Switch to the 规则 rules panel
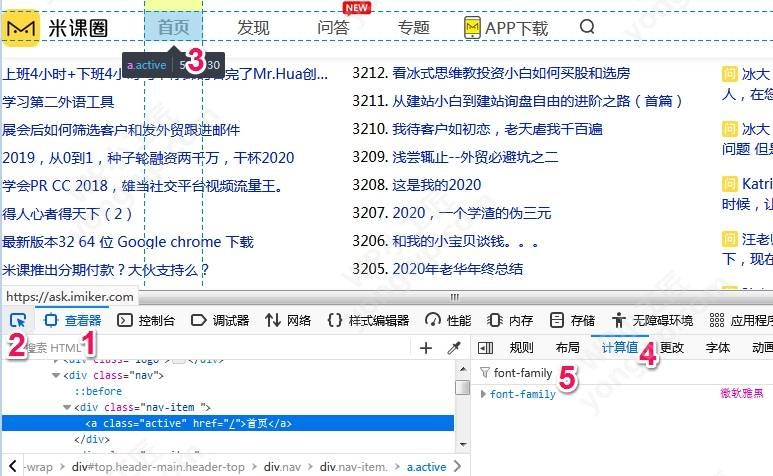 [x=522, y=347]
